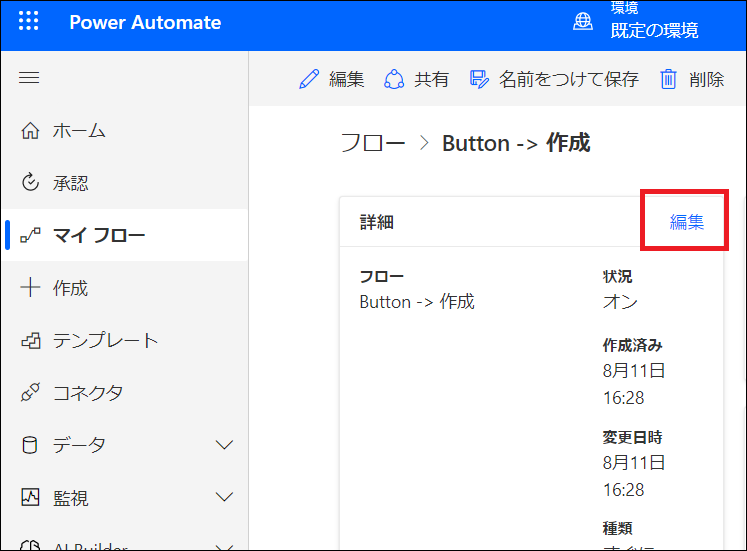This screenshot has height=551, width=747.
Task: Click the save-as disk icon
Action: (x=479, y=79)
